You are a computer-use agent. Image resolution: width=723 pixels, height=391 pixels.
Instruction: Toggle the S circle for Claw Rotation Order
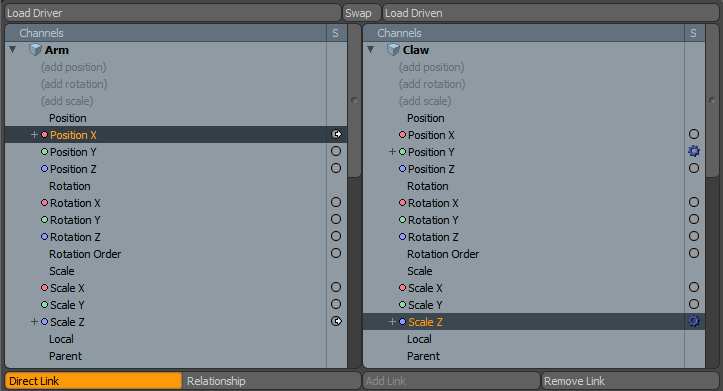point(694,253)
